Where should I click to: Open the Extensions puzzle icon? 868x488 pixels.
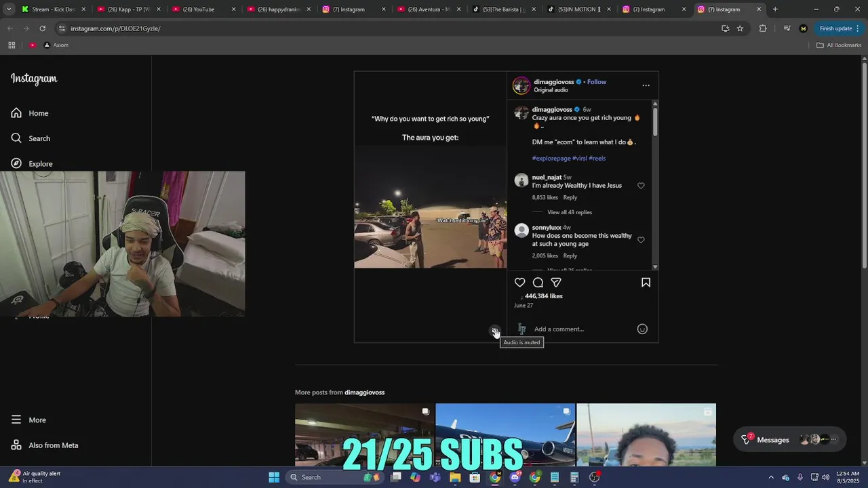pyautogui.click(x=763, y=28)
